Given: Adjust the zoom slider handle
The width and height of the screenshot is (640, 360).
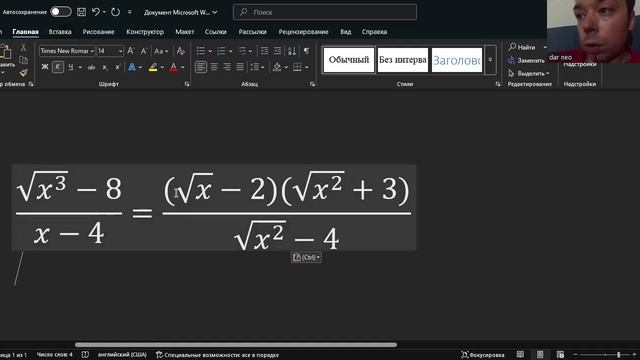Looking at the screenshot, I should click(x=619, y=355).
